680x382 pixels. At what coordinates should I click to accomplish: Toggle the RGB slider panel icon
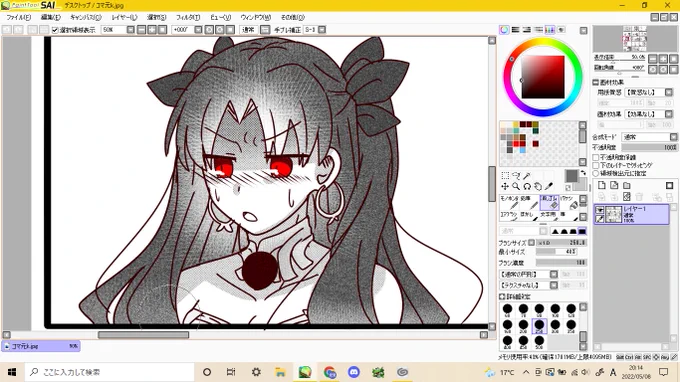[x=515, y=30]
